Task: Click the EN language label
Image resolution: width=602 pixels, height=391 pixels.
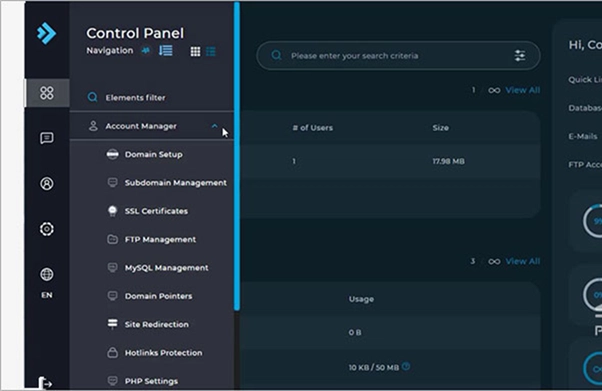Action: click(47, 295)
